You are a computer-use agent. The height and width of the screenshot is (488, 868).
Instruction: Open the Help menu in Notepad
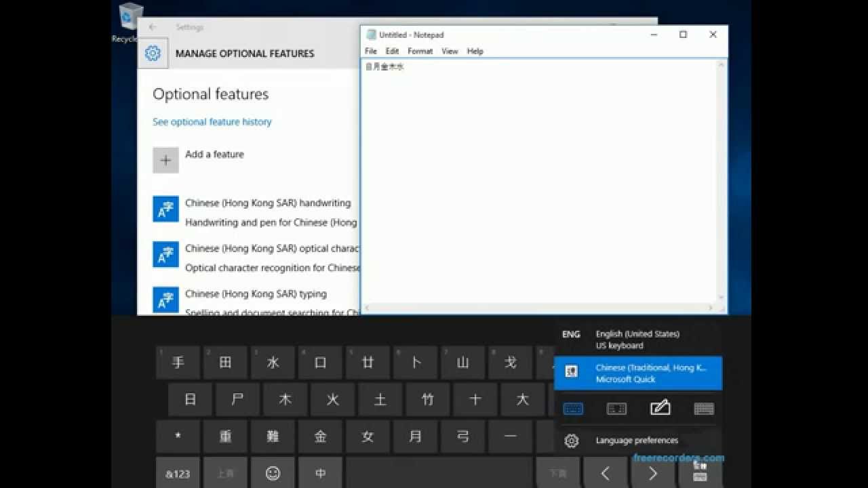click(x=475, y=51)
